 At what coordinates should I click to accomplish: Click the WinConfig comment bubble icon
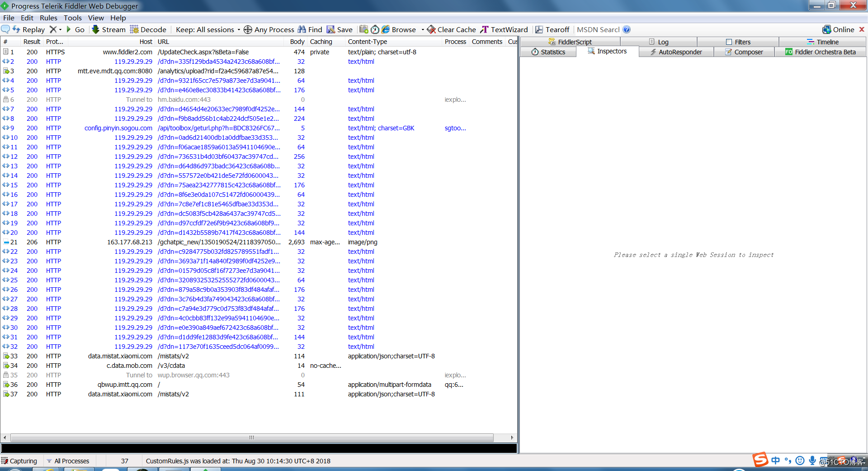click(x=5, y=29)
